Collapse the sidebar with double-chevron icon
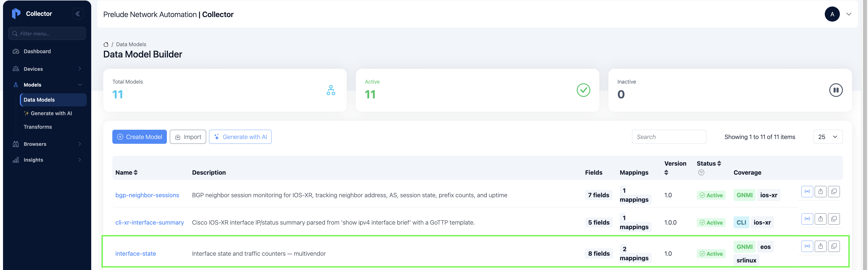 [x=78, y=14]
